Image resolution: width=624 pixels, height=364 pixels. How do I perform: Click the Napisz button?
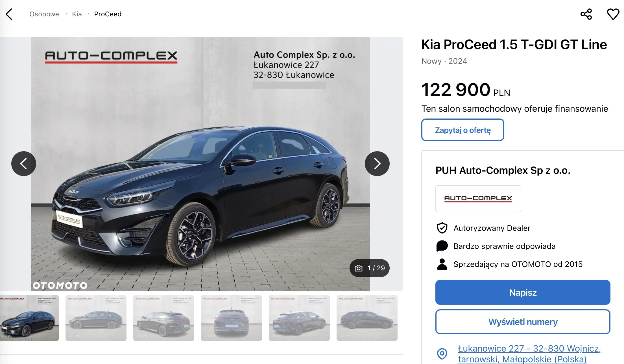tap(523, 292)
